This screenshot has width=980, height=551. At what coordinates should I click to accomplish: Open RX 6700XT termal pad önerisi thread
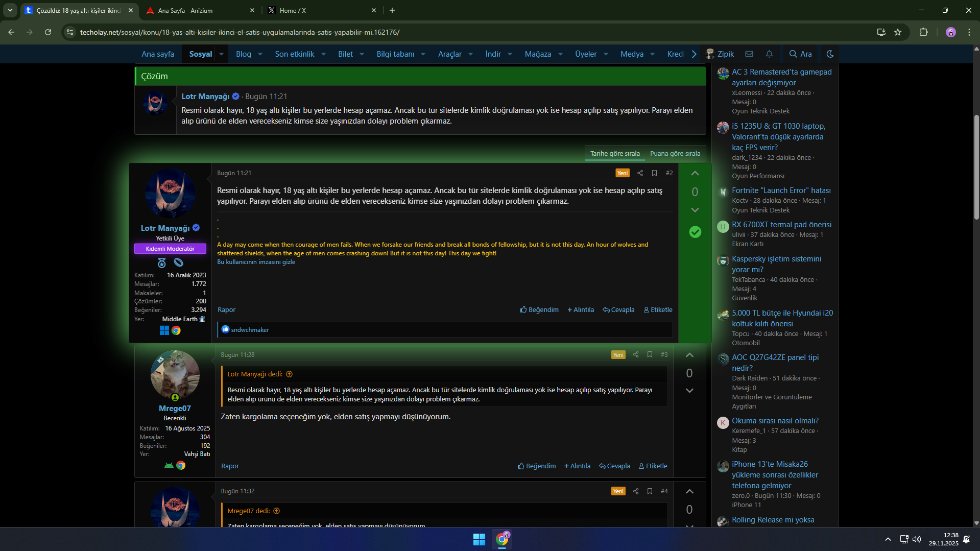[x=781, y=225]
